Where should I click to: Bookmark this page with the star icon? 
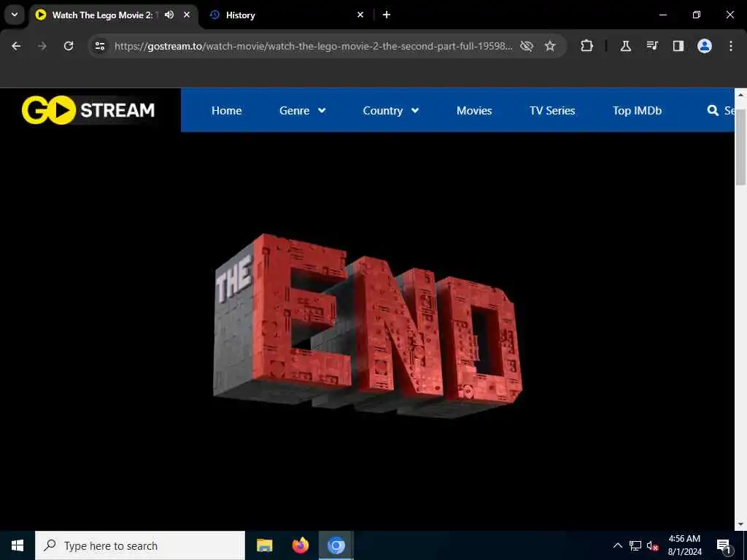(x=550, y=46)
